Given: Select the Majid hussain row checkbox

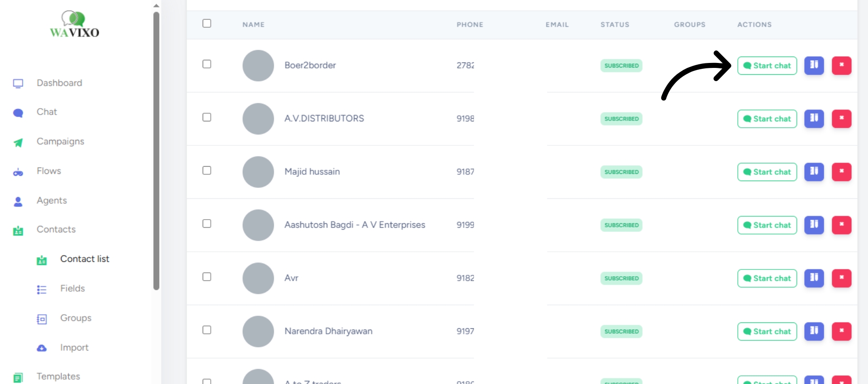Looking at the screenshot, I should (x=207, y=170).
